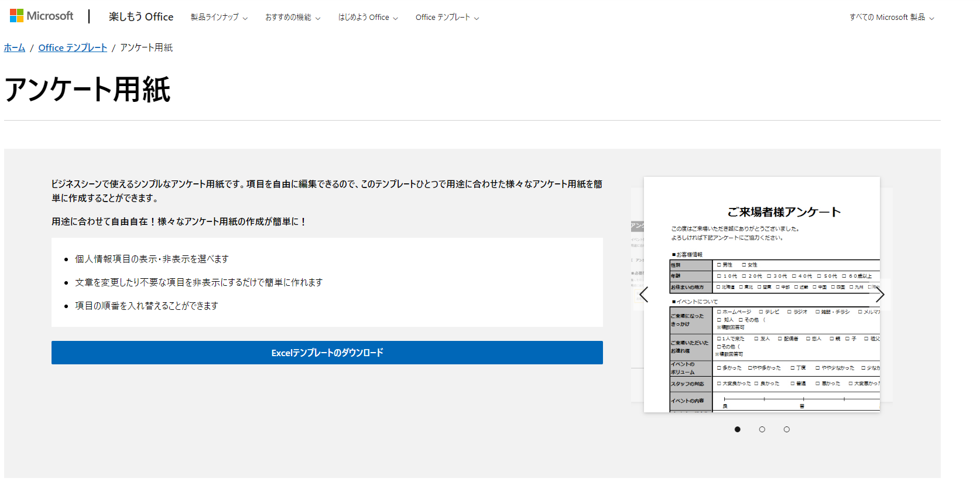Open the すべての Microsoft 製品 dropdown
Image resolution: width=980 pixels, height=485 pixels.
(892, 18)
